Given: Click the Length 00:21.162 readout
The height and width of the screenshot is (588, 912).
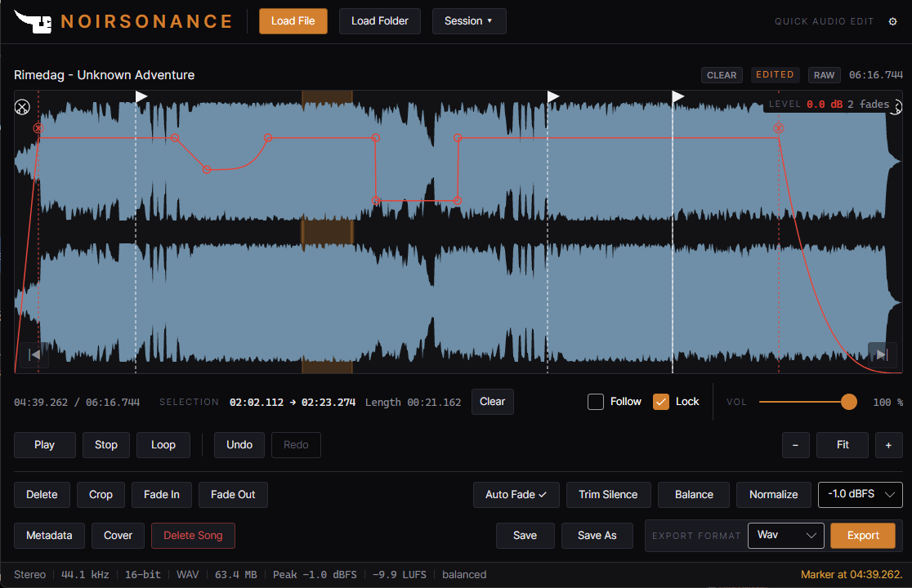Looking at the screenshot, I should (413, 402).
